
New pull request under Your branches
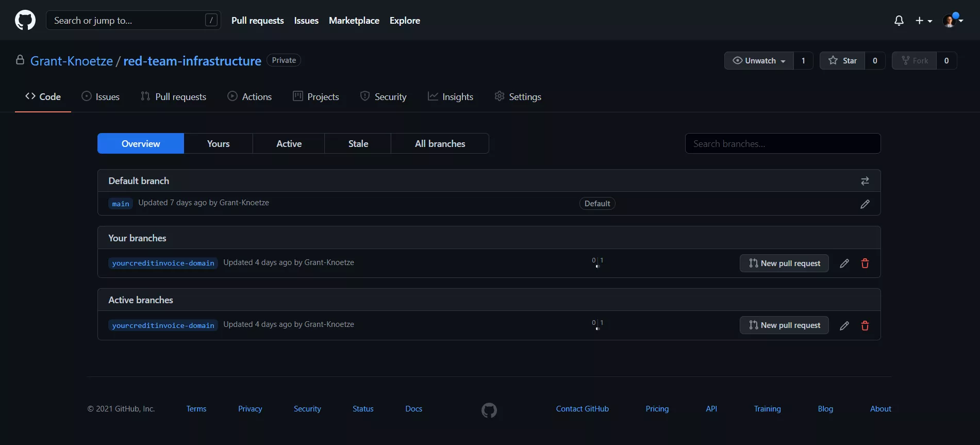pos(784,263)
